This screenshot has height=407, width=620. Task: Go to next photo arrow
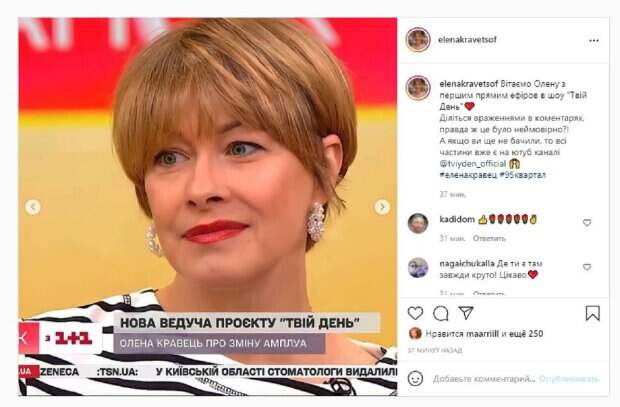382,207
